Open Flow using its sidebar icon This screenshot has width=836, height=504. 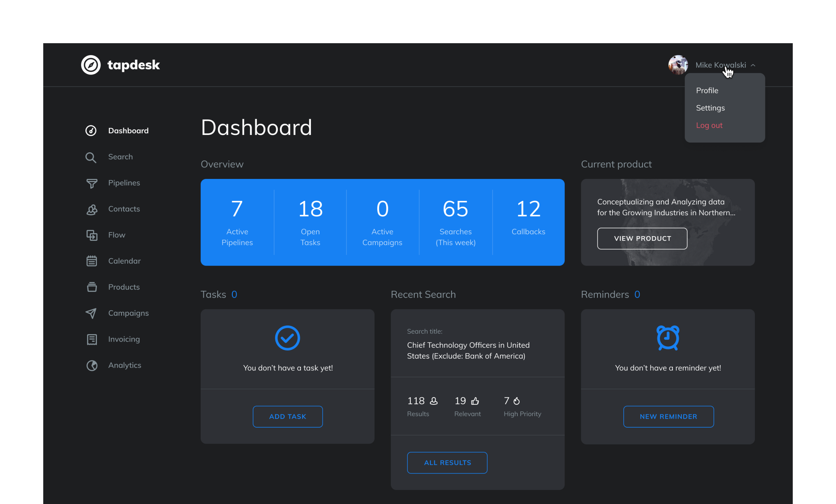click(92, 235)
